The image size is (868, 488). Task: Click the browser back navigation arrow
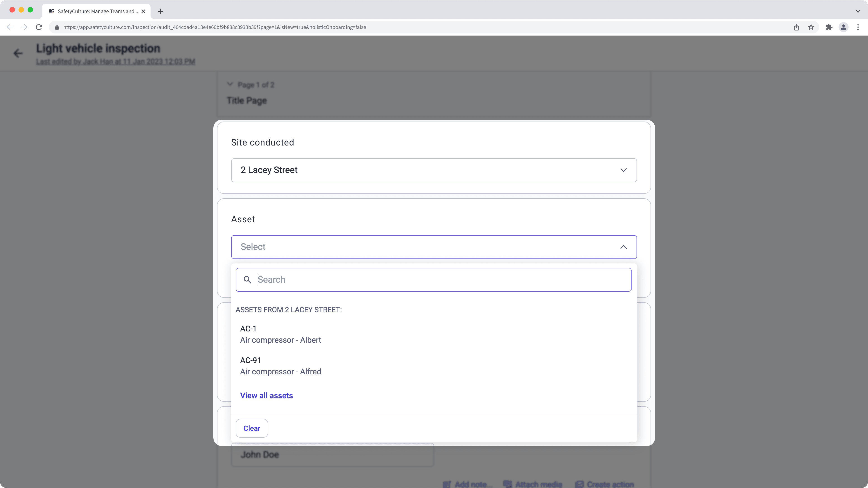(x=10, y=27)
